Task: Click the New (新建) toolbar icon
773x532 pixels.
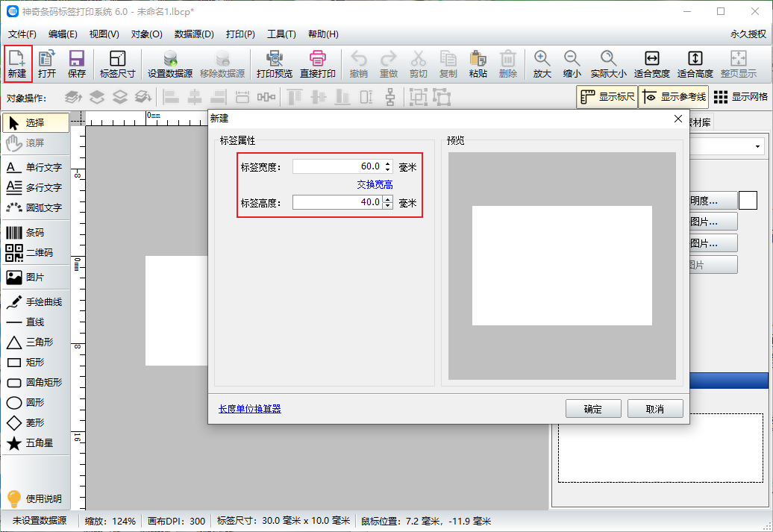Action: [17, 63]
